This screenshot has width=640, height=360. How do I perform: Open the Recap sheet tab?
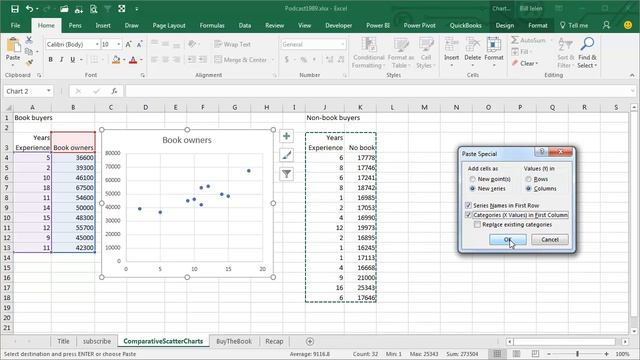[x=274, y=341]
